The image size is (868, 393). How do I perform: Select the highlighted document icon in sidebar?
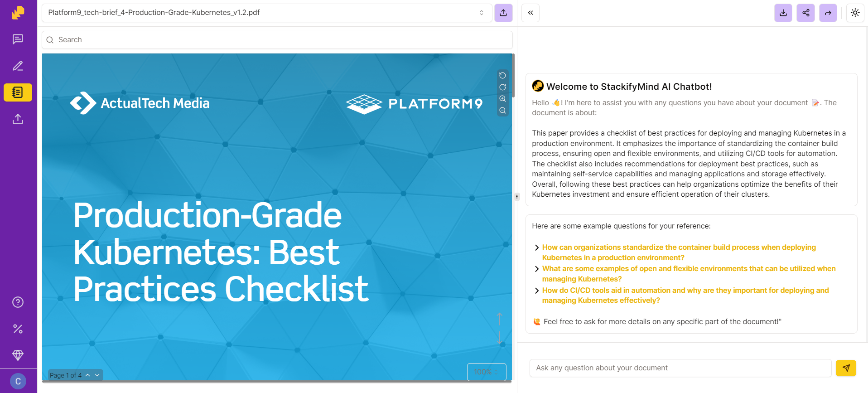18,92
